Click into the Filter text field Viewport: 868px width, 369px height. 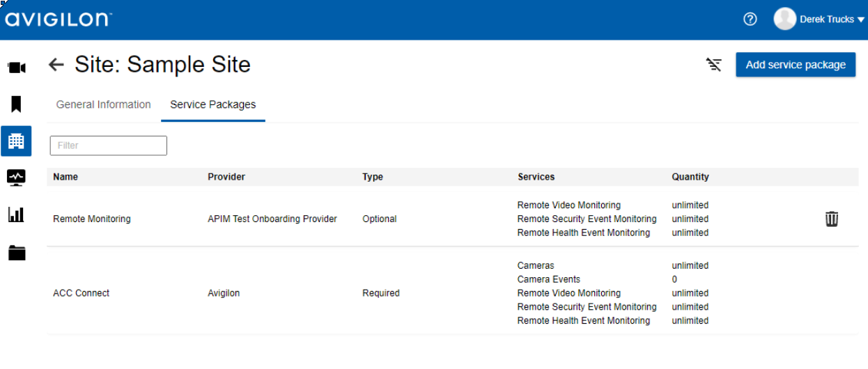(108, 146)
